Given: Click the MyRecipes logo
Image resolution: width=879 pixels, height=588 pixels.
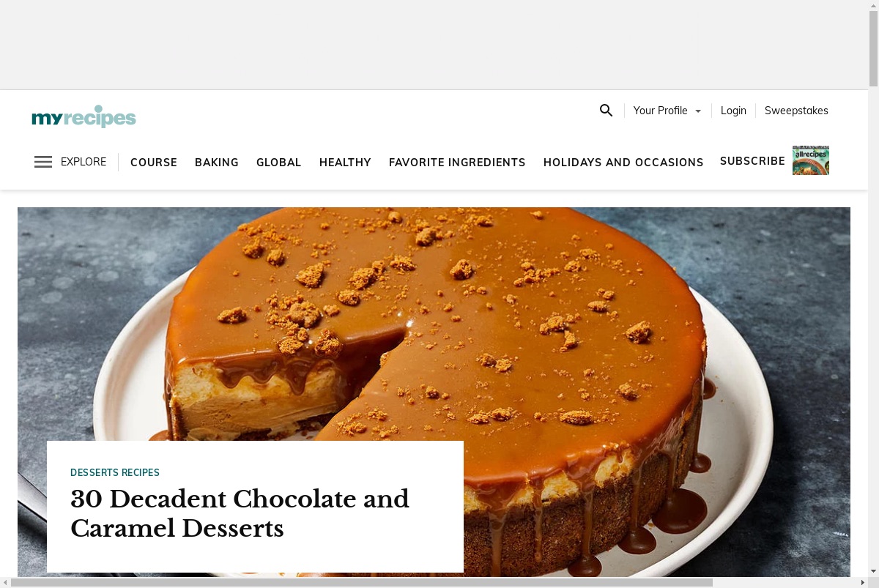Looking at the screenshot, I should click(x=84, y=116).
